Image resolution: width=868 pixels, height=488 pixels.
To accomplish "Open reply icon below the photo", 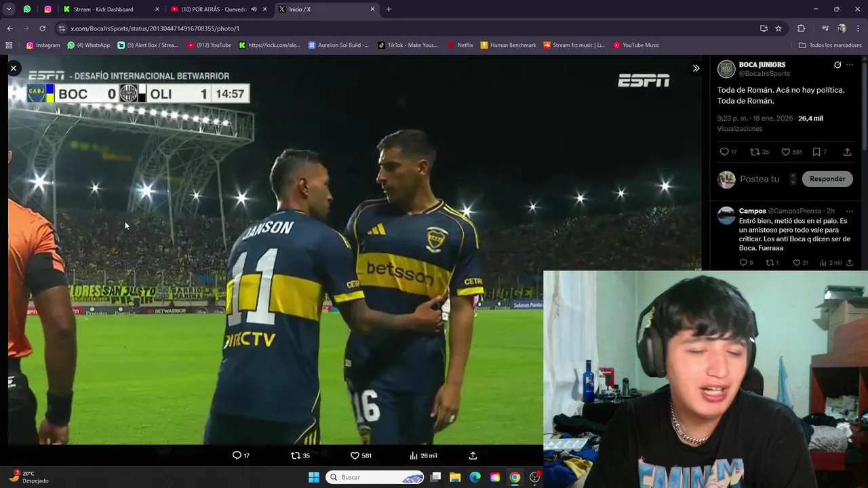I will click(237, 455).
